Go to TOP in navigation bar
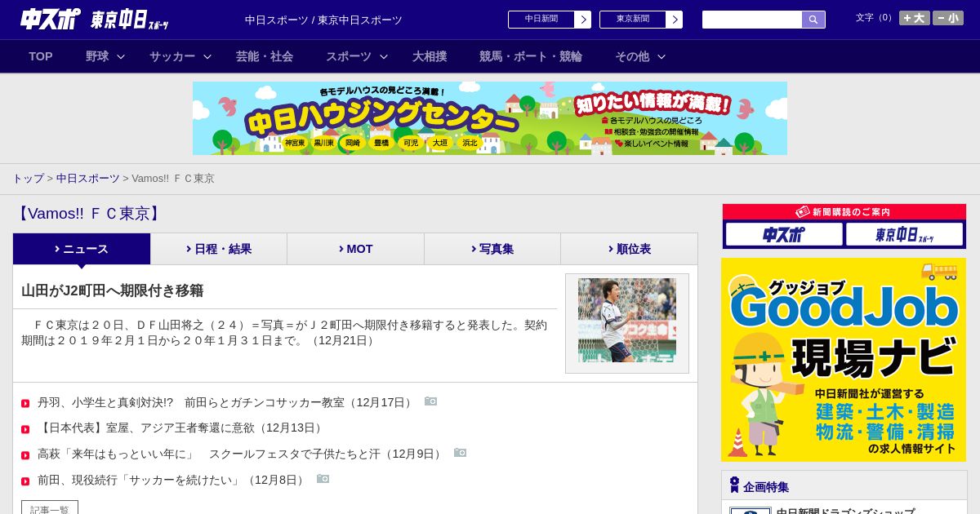Viewport: 980px width, 514px height. point(41,56)
